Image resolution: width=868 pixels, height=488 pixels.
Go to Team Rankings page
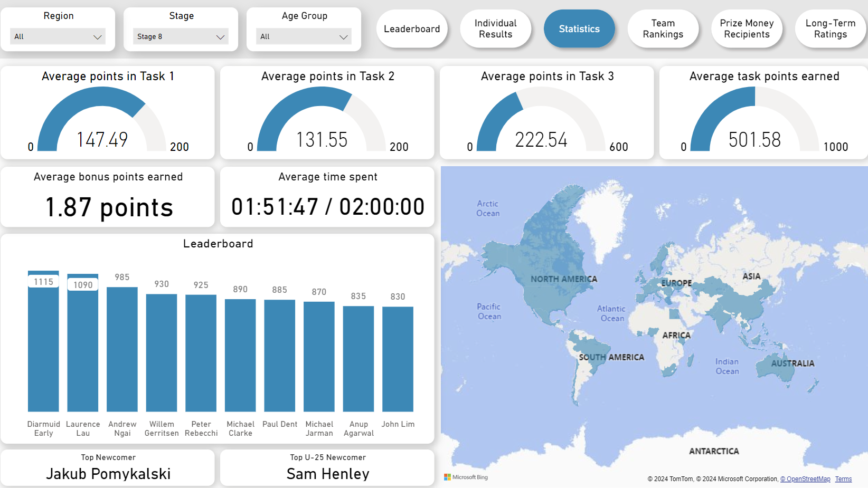pos(663,29)
